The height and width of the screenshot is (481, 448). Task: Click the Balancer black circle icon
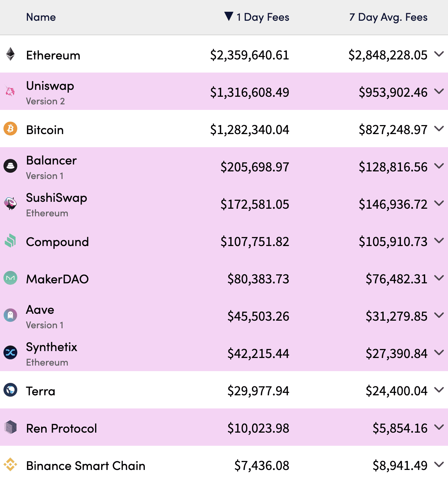(10, 166)
